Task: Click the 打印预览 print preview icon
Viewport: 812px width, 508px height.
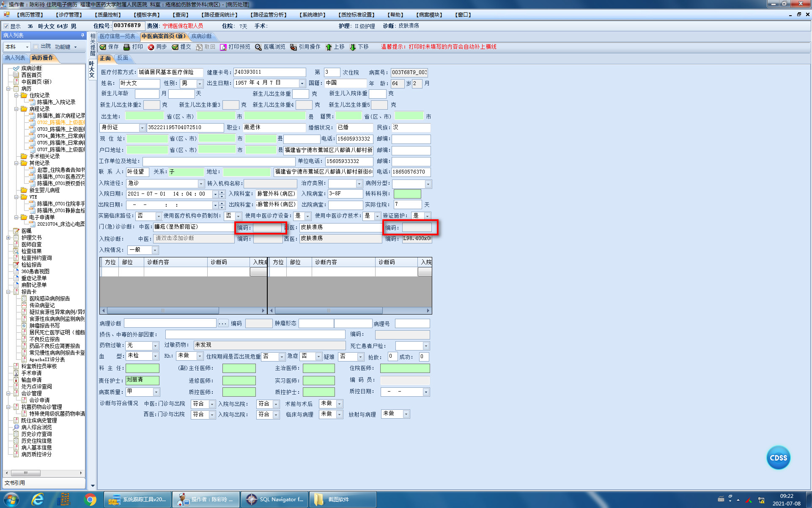Action: [223, 47]
